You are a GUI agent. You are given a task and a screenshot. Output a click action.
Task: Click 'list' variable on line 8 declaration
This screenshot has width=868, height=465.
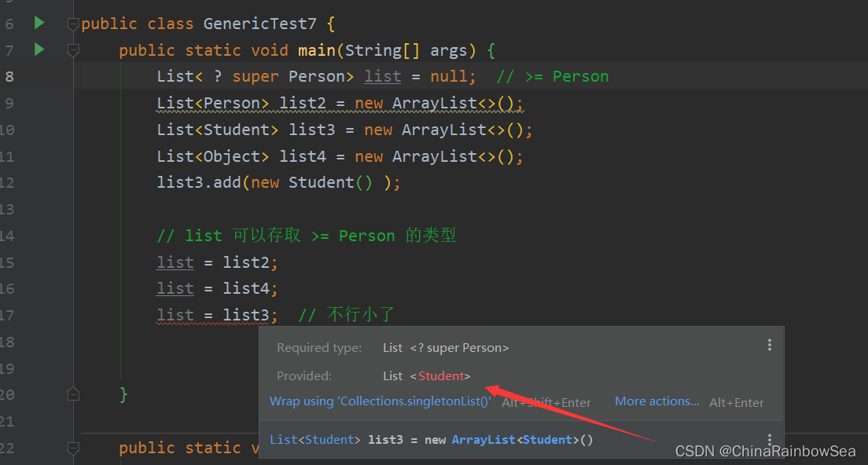(x=383, y=76)
